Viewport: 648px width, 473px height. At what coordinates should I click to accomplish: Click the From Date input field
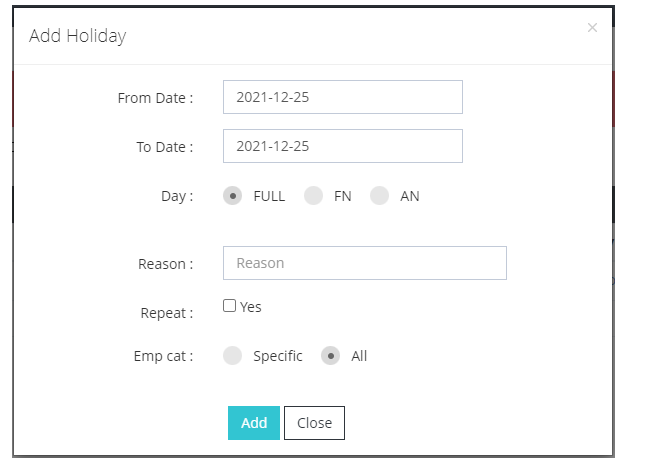coord(342,97)
